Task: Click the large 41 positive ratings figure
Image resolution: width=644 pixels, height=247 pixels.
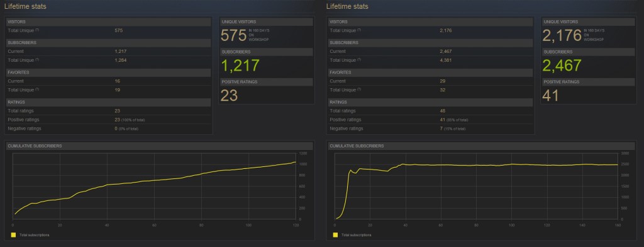Action: (x=551, y=96)
